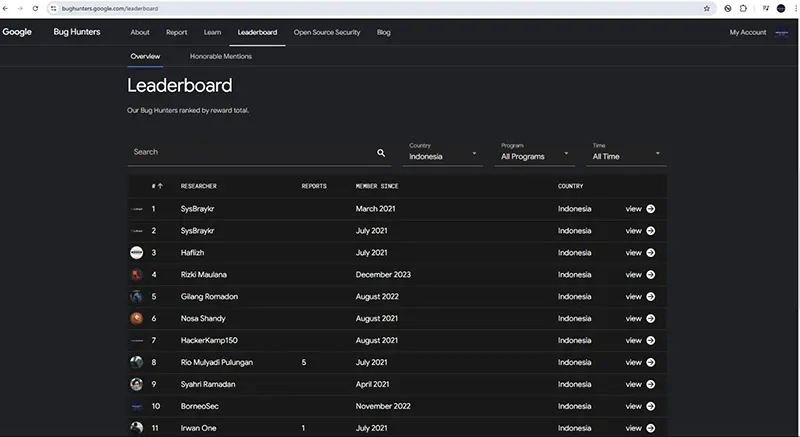The height and width of the screenshot is (437, 800).
Task: Click the view arrow icon for Nosa Shandy
Action: pos(651,318)
